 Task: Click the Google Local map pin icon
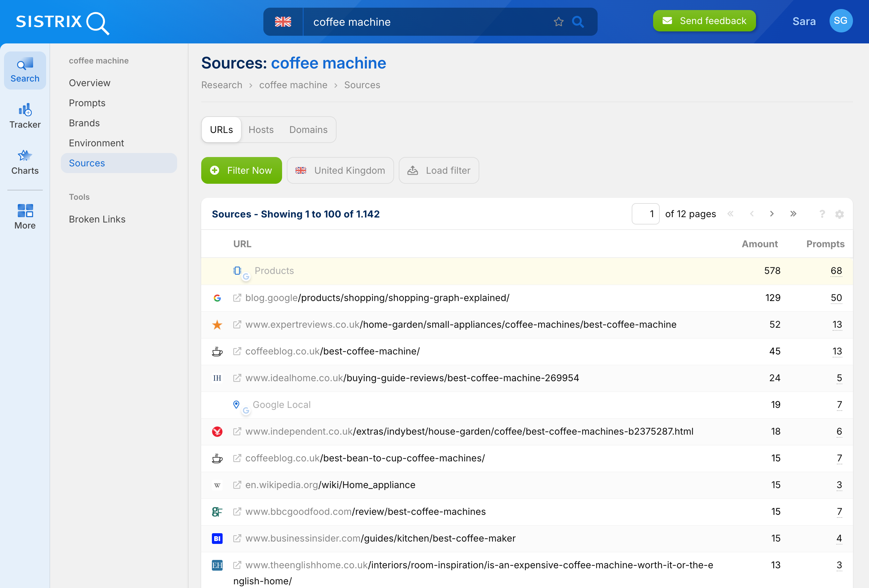point(236,405)
